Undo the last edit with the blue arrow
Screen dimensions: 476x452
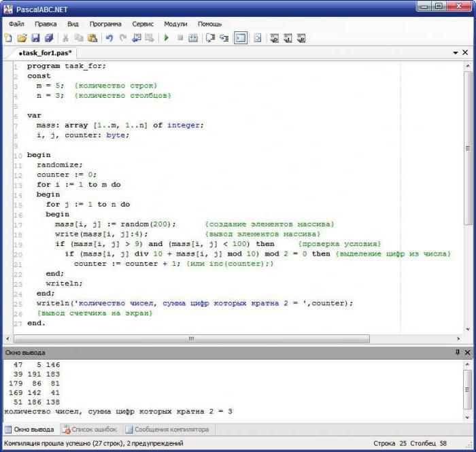pyautogui.click(x=109, y=38)
